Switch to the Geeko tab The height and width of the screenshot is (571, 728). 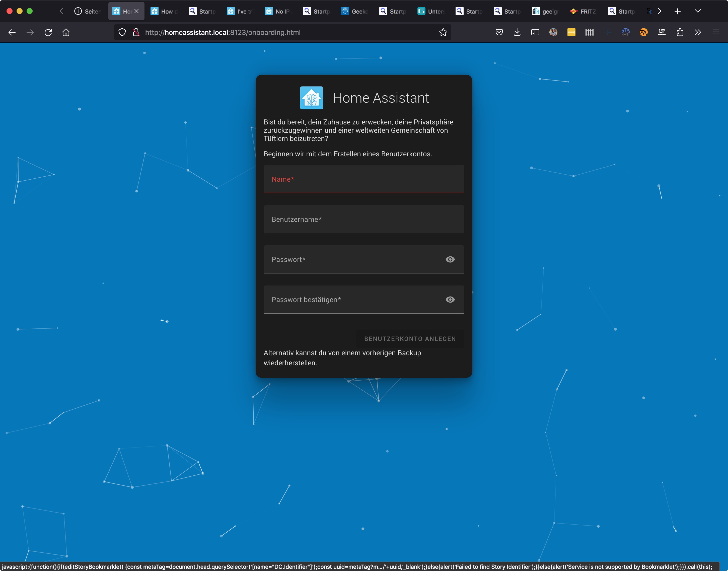(355, 11)
